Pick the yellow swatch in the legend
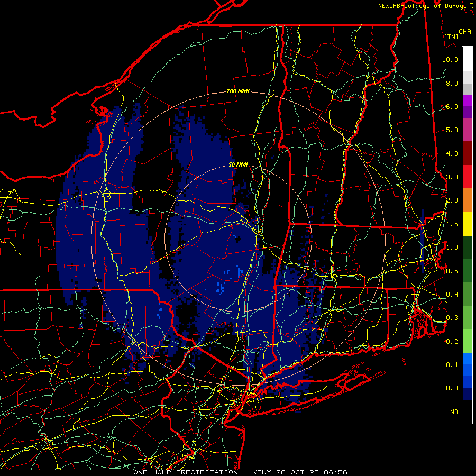The image size is (476, 476). coord(467,224)
